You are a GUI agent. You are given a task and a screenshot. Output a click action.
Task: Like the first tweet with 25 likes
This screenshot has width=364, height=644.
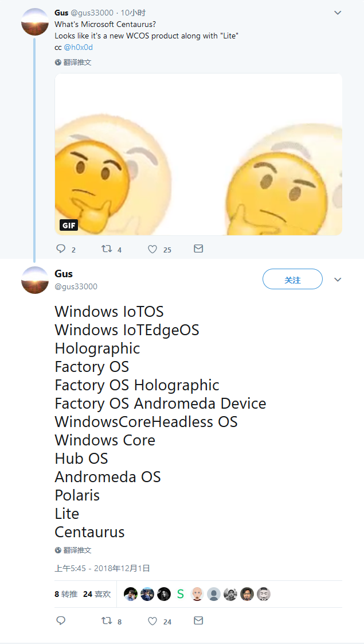point(152,249)
